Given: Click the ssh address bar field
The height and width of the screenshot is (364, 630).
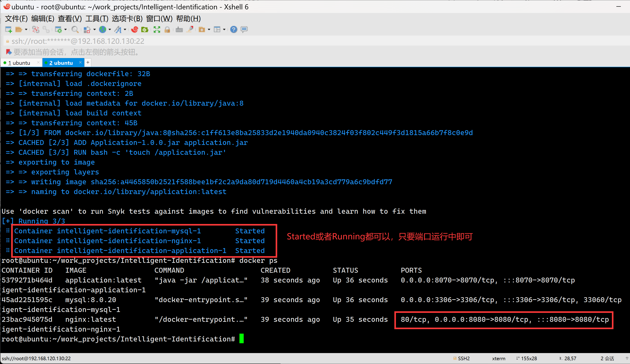Looking at the screenshot, I should pos(78,41).
